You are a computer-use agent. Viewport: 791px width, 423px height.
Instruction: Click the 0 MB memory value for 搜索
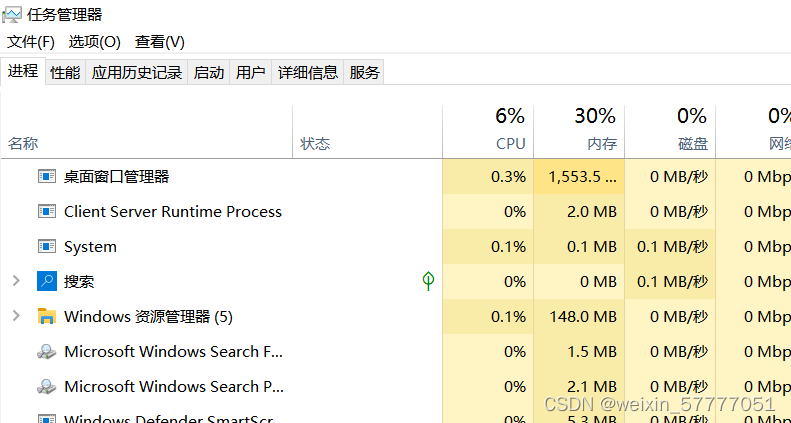tap(598, 281)
